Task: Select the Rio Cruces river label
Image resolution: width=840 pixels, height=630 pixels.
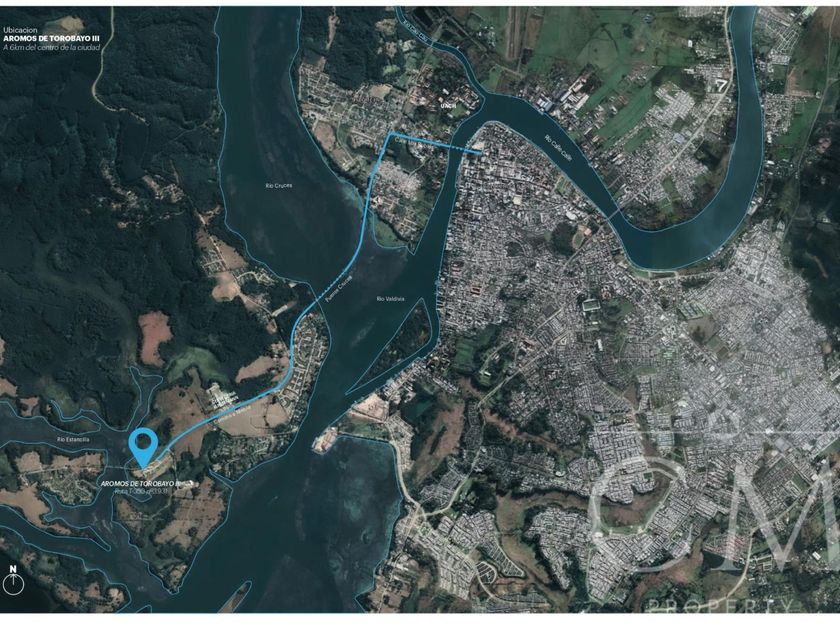Action: [x=279, y=185]
